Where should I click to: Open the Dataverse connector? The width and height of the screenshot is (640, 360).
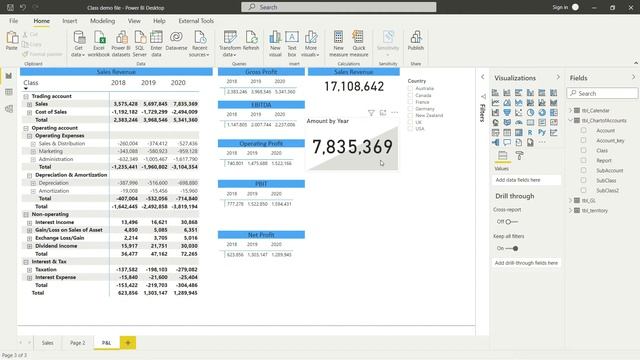click(x=176, y=41)
